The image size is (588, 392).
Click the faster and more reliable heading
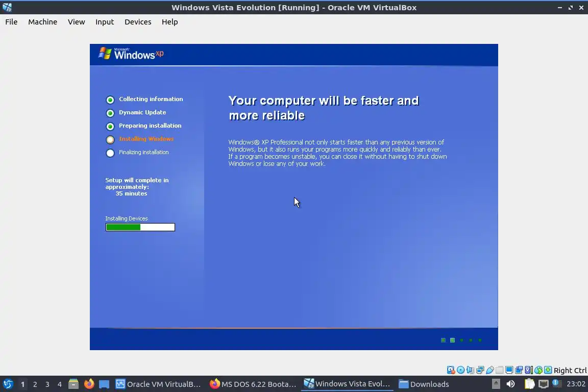click(x=323, y=108)
